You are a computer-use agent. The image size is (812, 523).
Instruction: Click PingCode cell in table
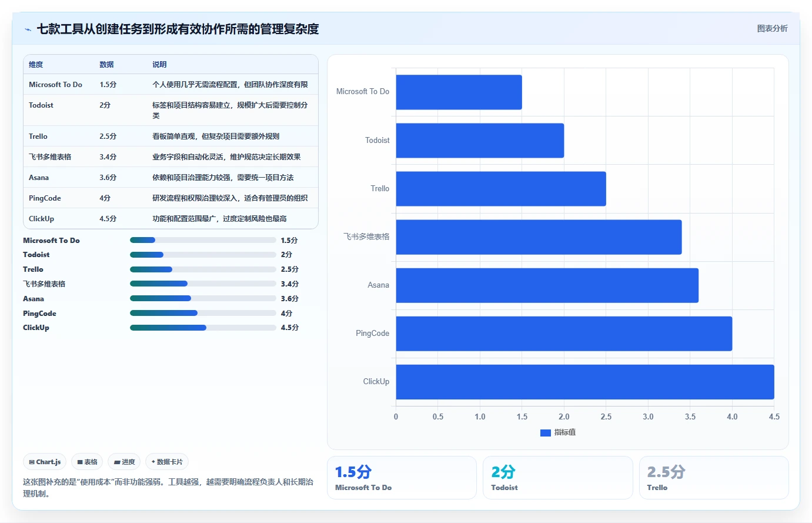pos(45,198)
